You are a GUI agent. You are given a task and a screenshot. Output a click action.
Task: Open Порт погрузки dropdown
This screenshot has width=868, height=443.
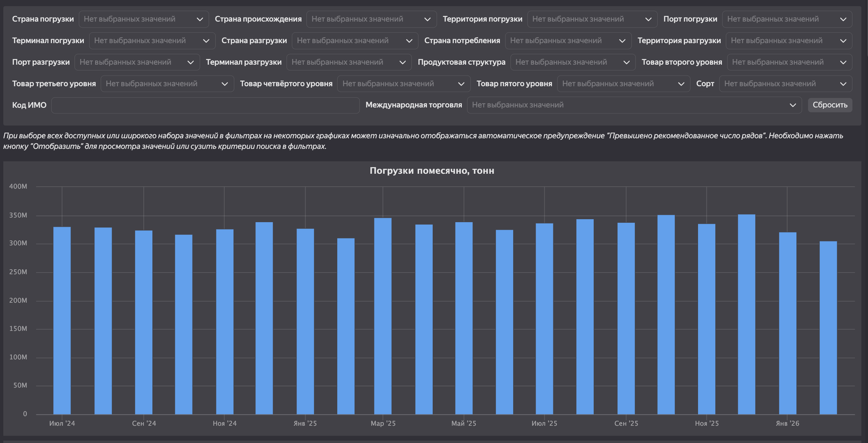pyautogui.click(x=786, y=19)
